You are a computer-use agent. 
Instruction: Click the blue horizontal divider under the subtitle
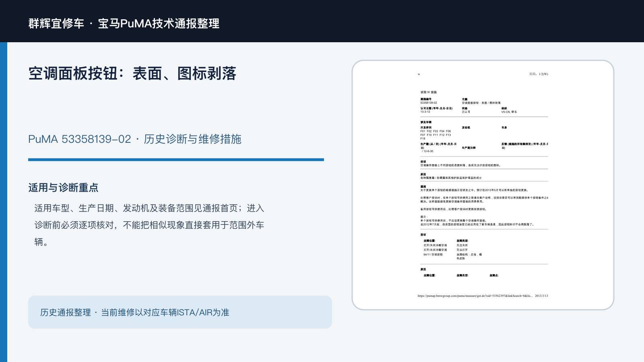point(176,160)
